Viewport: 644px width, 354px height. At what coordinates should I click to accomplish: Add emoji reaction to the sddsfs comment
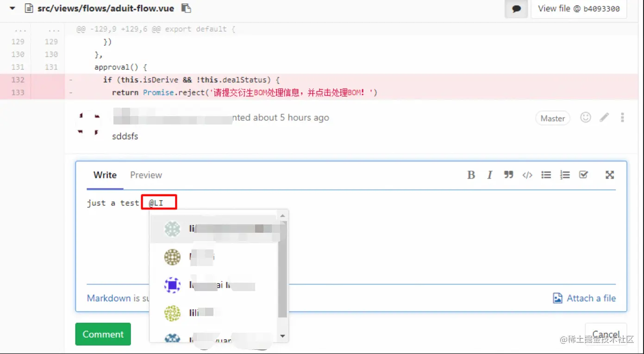pyautogui.click(x=586, y=118)
